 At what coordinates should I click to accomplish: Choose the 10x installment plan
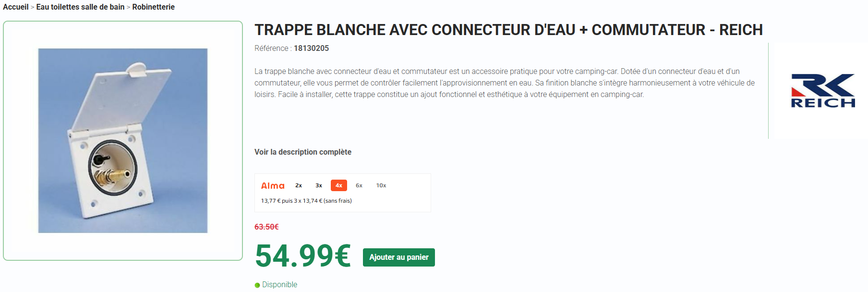(381, 185)
